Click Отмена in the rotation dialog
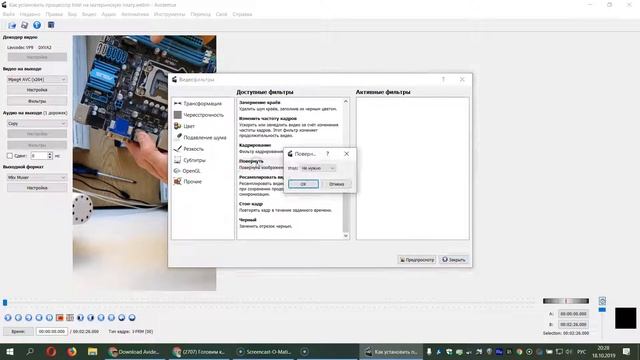The image size is (640, 360). (337, 184)
